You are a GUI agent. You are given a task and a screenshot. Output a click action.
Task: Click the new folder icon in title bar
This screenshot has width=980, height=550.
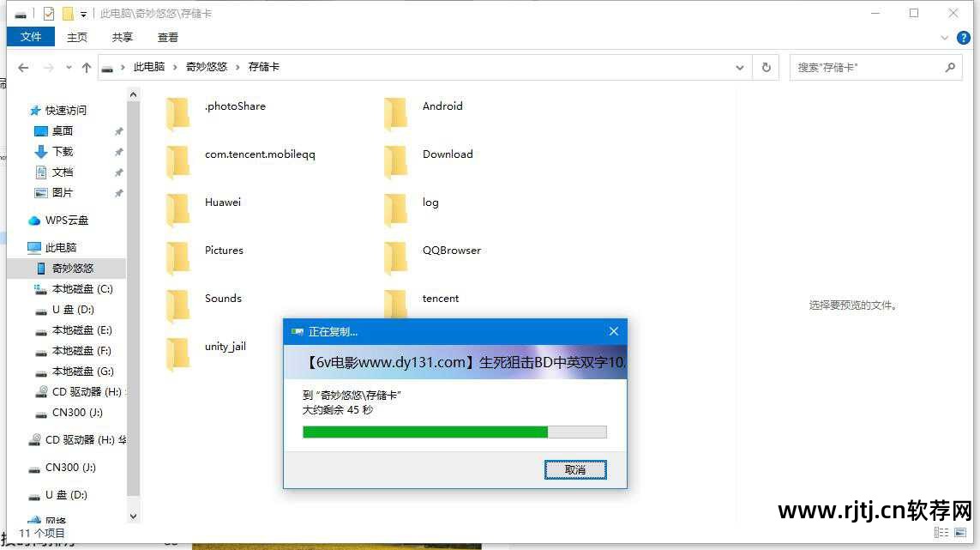click(x=68, y=13)
